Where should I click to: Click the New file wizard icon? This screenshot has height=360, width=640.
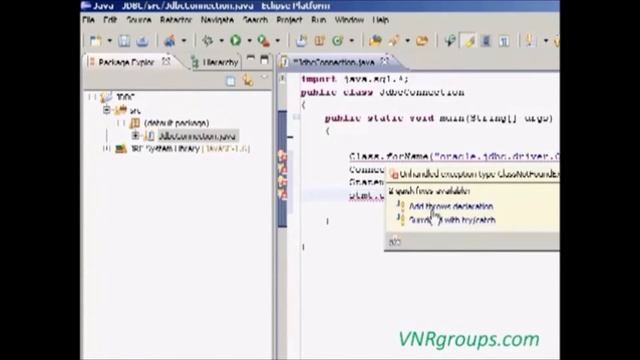(96, 41)
